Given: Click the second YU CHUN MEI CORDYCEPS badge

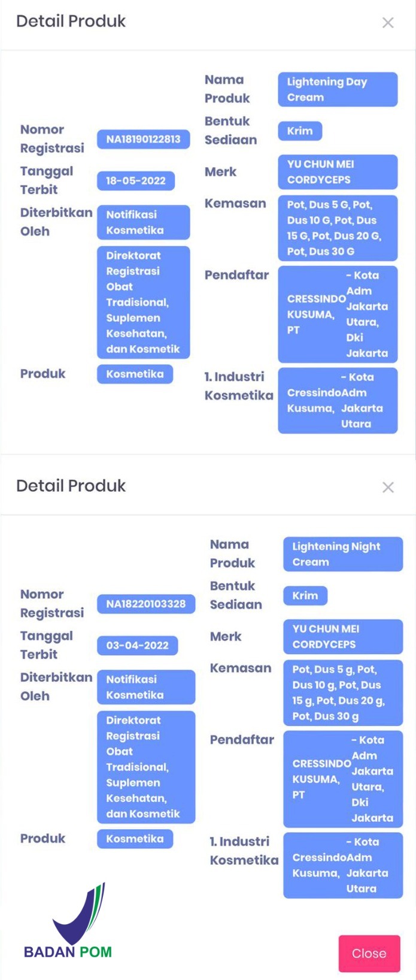Looking at the screenshot, I should 342,637.
